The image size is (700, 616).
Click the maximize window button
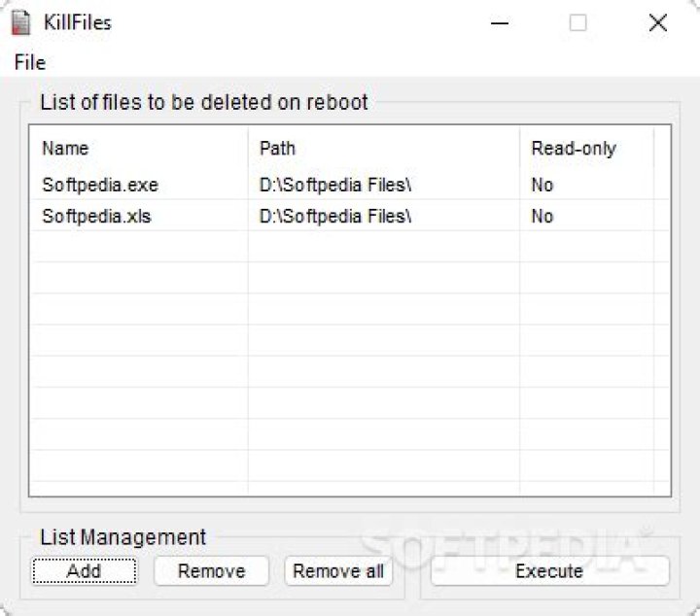577,22
